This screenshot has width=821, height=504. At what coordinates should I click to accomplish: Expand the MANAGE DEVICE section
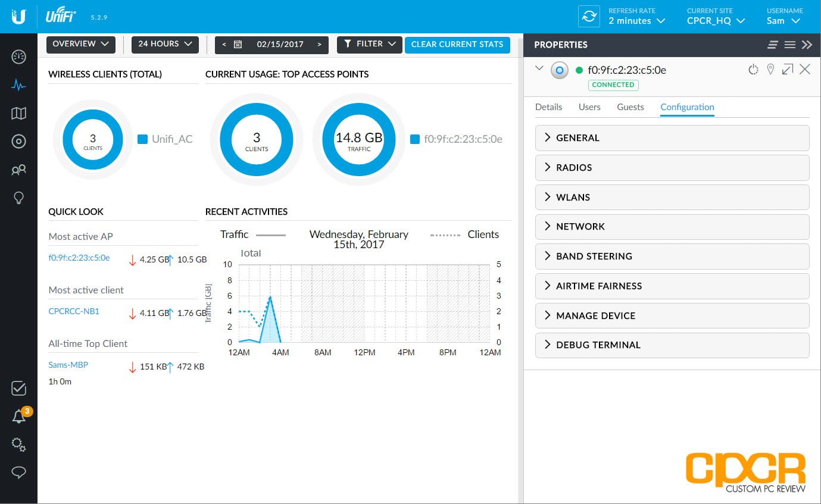pos(672,315)
